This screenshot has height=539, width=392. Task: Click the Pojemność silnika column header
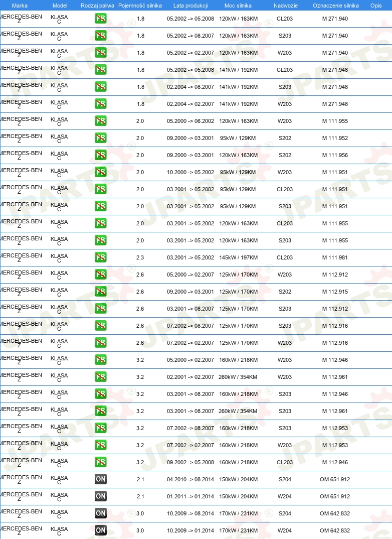tap(140, 6)
